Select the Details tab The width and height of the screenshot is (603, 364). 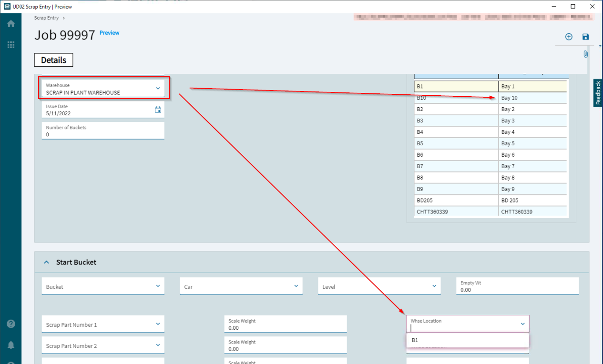[x=53, y=60]
